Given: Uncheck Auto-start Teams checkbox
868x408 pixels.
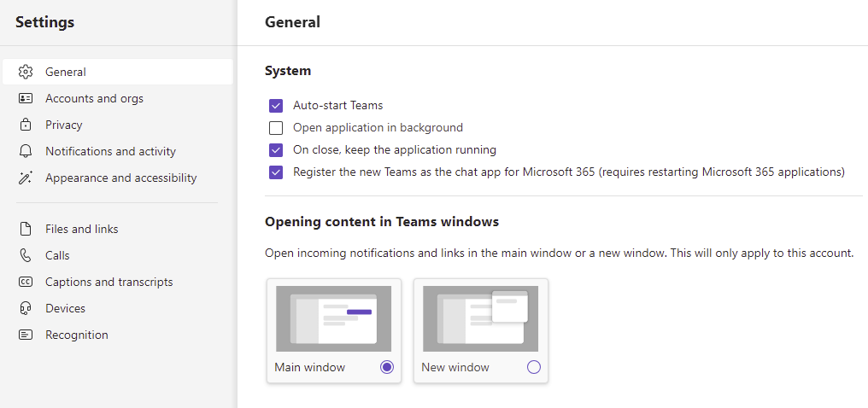Looking at the screenshot, I should pyautogui.click(x=276, y=106).
